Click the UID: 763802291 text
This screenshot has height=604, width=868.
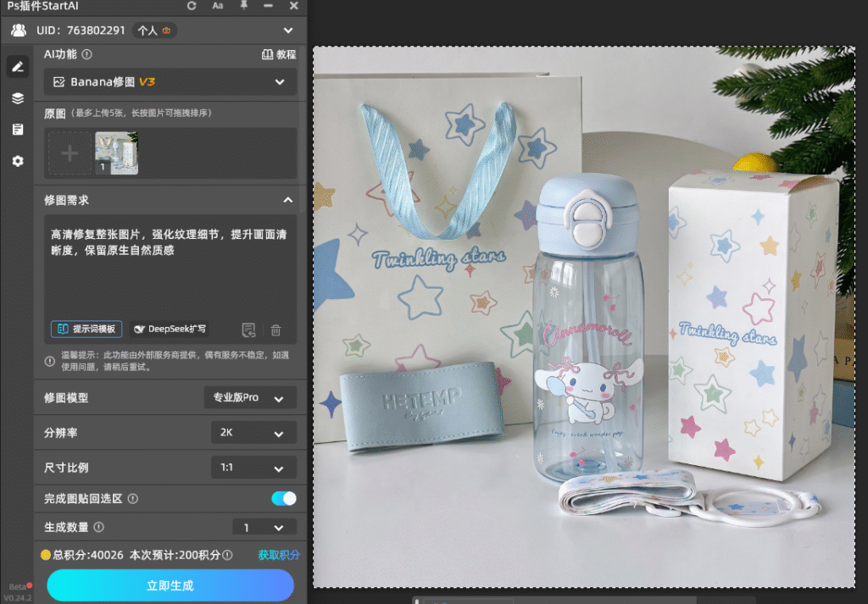point(81,30)
